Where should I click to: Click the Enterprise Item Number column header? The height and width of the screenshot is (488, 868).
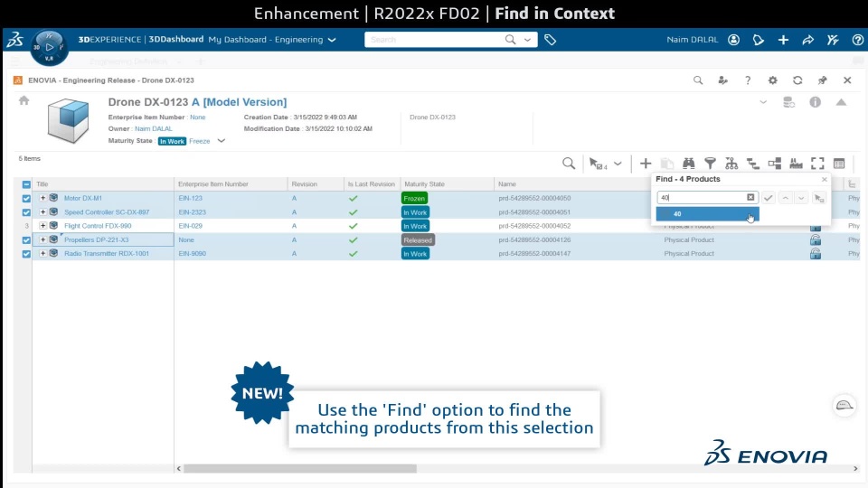pos(213,184)
